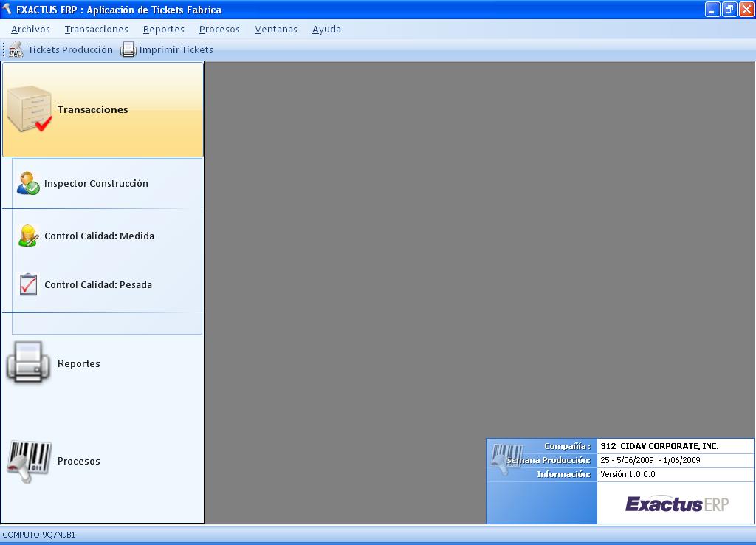The width and height of the screenshot is (756, 545).
Task: Click the Transacciones file cabinet icon
Action: click(30, 109)
